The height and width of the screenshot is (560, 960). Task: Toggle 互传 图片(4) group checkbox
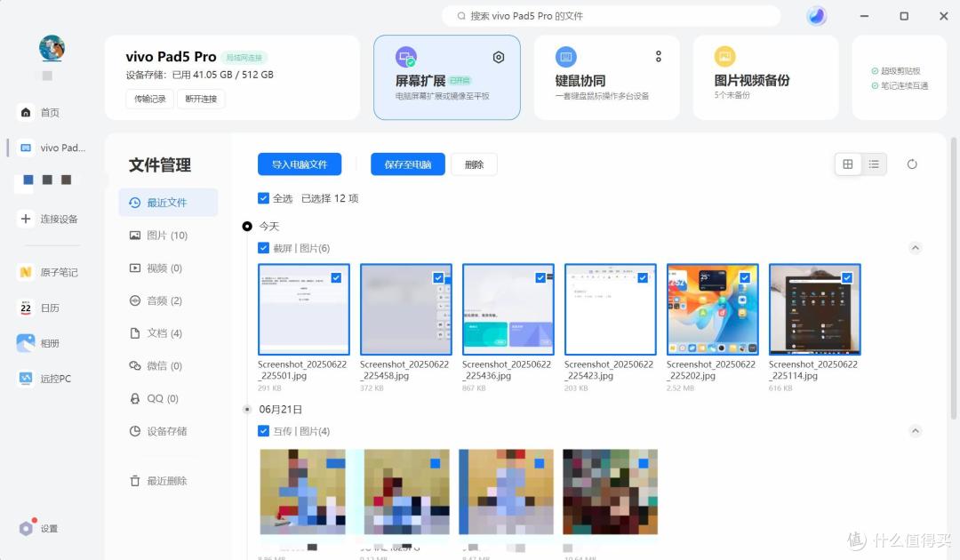[x=263, y=431]
